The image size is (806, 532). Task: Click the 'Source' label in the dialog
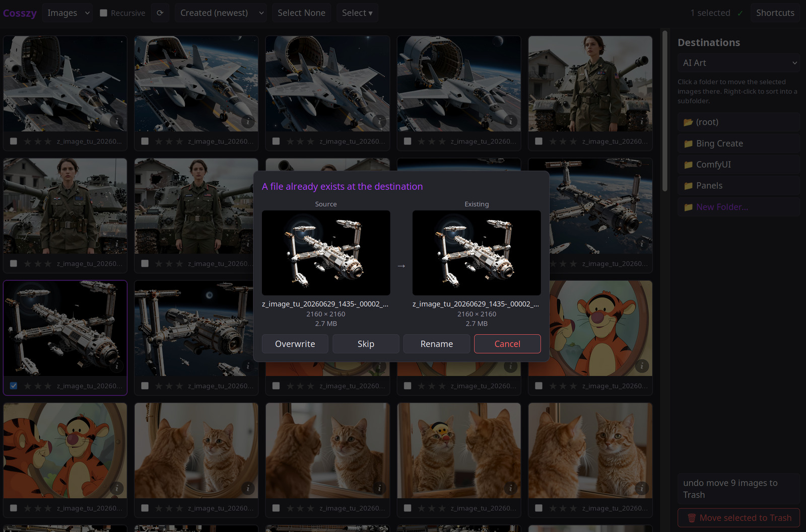pos(326,204)
